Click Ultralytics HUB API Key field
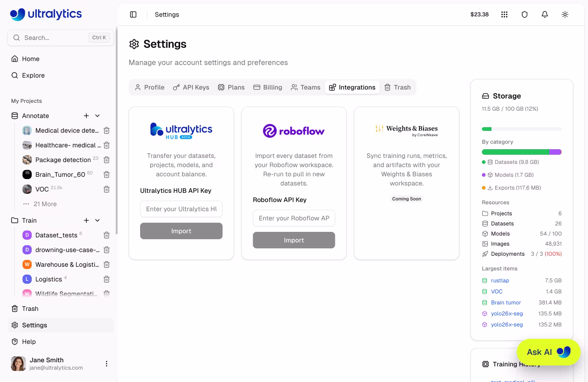The height and width of the screenshot is (382, 588). 181,209
